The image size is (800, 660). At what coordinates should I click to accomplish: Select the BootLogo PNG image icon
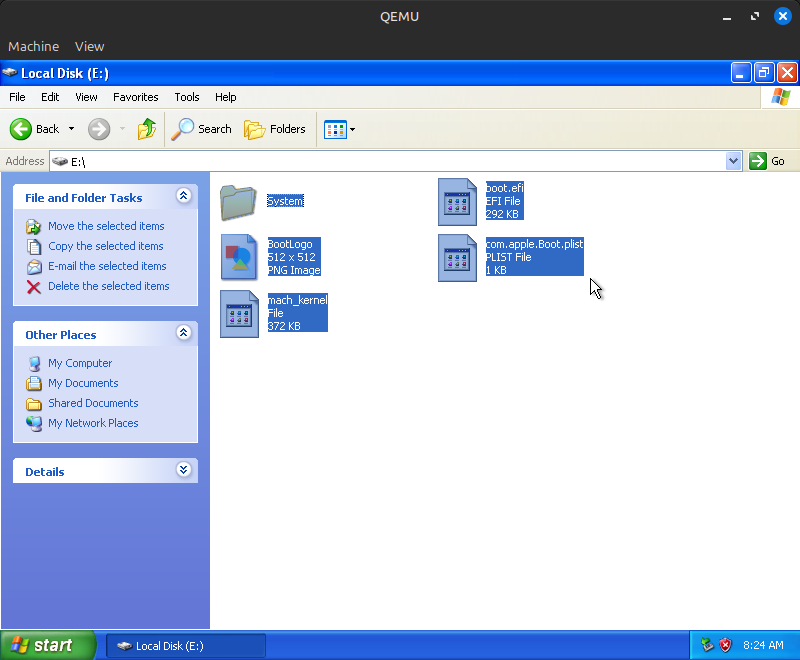239,257
